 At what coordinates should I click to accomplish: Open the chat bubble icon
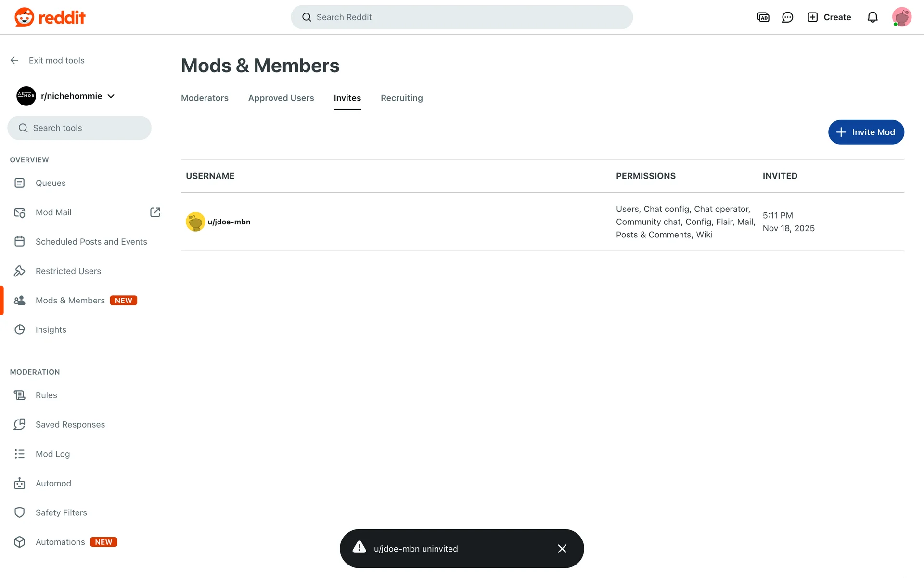coord(787,17)
